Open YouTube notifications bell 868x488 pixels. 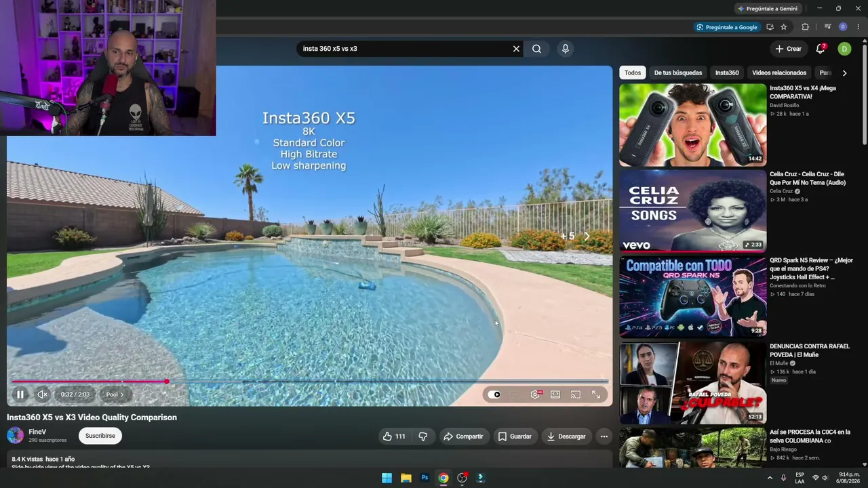pos(821,49)
